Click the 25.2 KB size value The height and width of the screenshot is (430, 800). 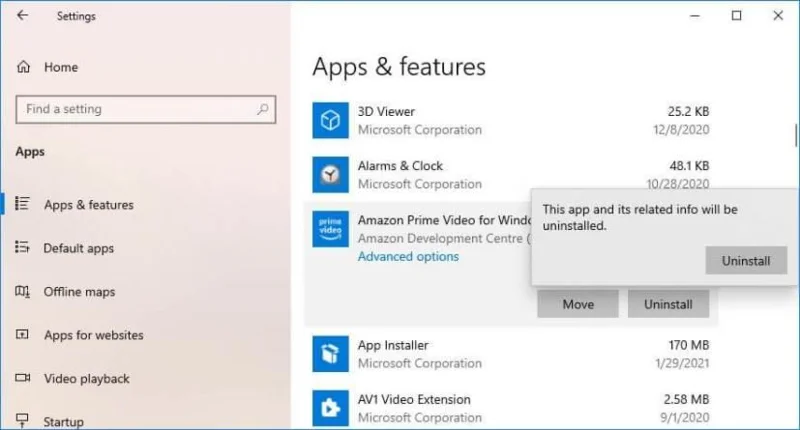coord(688,111)
